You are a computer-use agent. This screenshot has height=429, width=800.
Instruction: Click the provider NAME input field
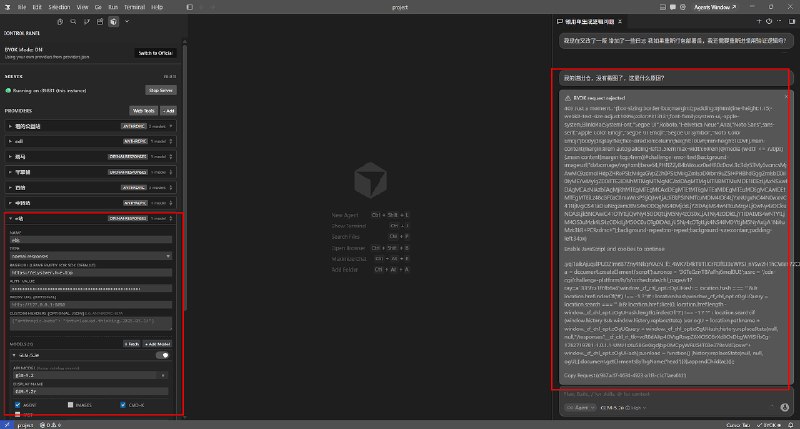[91, 240]
